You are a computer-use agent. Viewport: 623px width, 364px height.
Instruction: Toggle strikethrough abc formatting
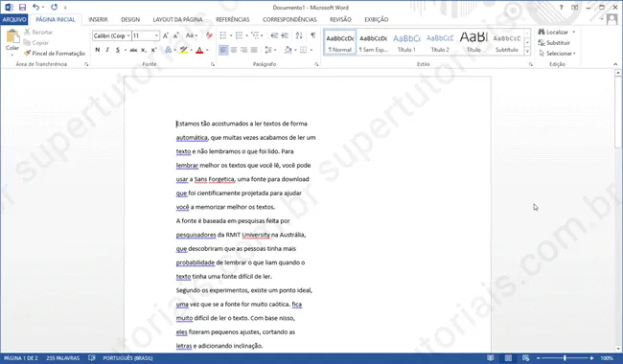pyautogui.click(x=133, y=50)
